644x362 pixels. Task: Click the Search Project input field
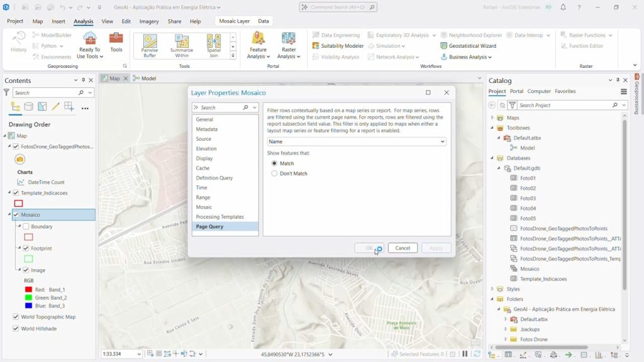point(565,106)
